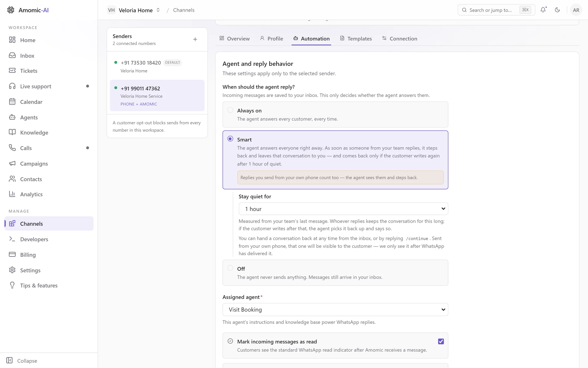Open the Inbox from sidebar
Viewport: 588px width, 368px height.
tap(49, 56)
